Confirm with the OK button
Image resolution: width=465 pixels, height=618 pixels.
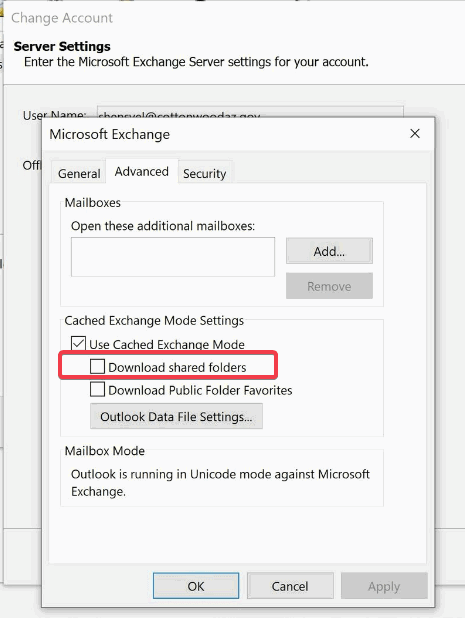pyautogui.click(x=196, y=586)
